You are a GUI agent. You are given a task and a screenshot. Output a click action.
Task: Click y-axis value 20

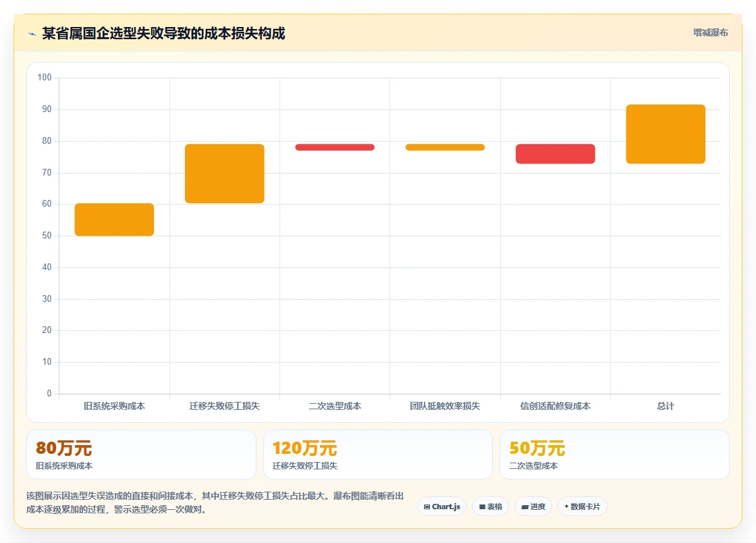tap(47, 330)
